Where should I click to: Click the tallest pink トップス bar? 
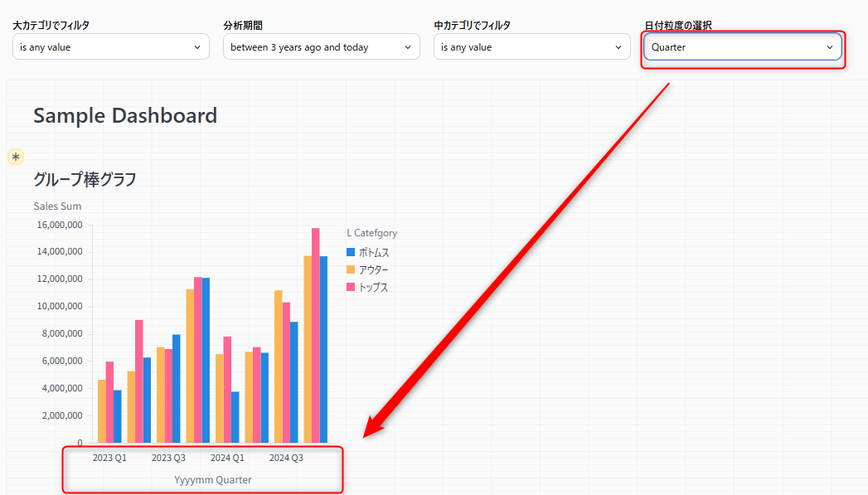[316, 336]
